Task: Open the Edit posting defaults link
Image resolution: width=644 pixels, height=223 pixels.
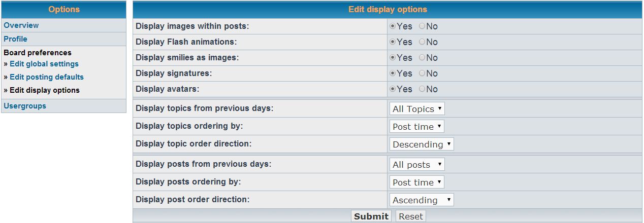Action: (47, 77)
